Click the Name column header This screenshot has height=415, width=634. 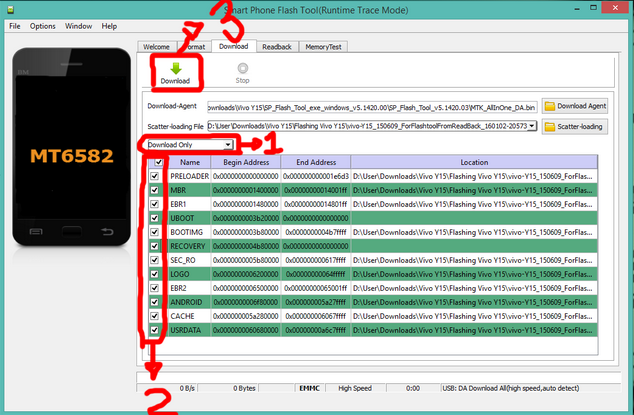point(190,162)
